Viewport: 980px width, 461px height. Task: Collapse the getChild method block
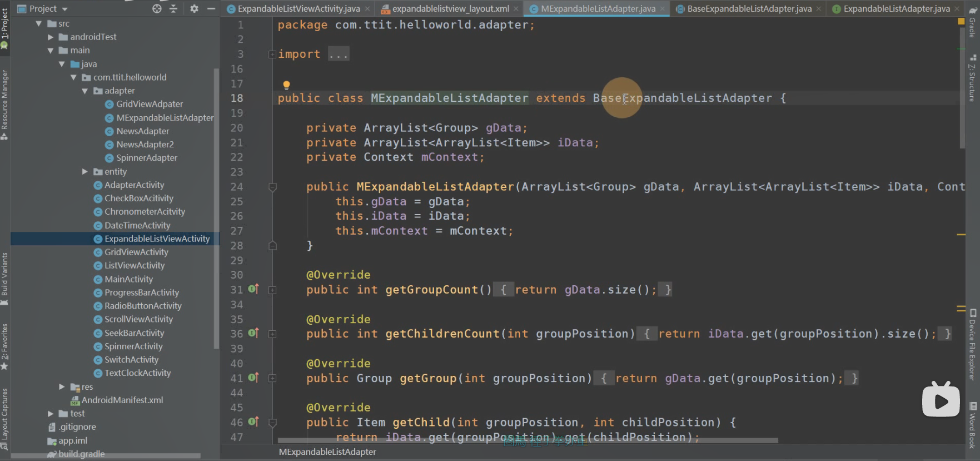click(x=272, y=423)
